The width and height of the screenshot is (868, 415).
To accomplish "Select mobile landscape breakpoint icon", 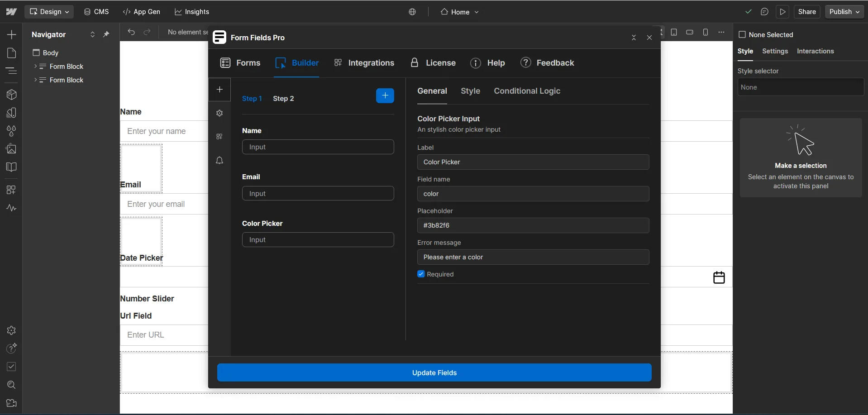I will (690, 32).
